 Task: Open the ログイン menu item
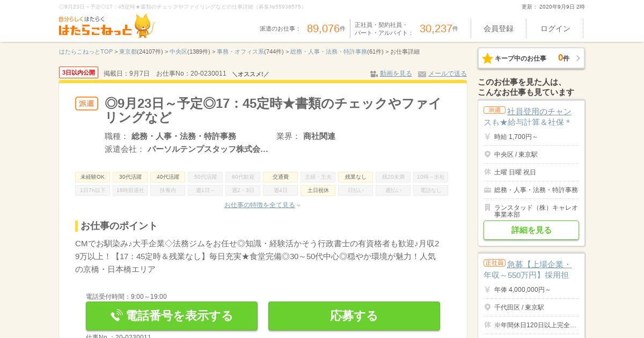coord(555,28)
